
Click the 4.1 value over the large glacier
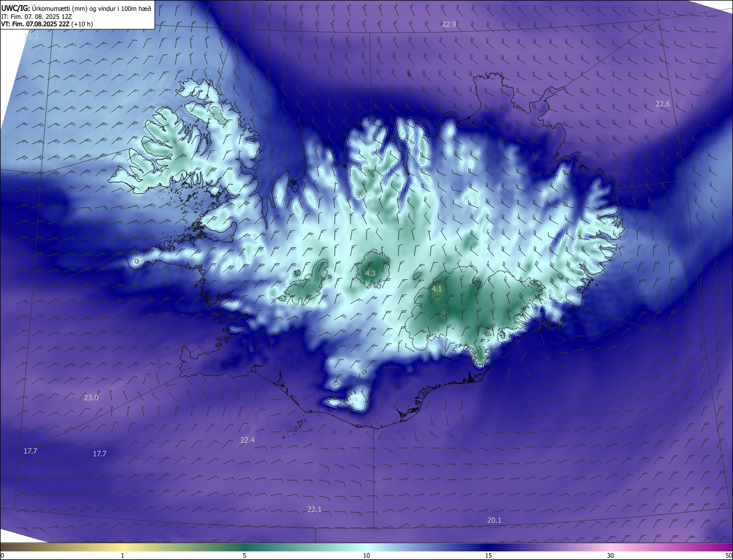[x=437, y=289]
